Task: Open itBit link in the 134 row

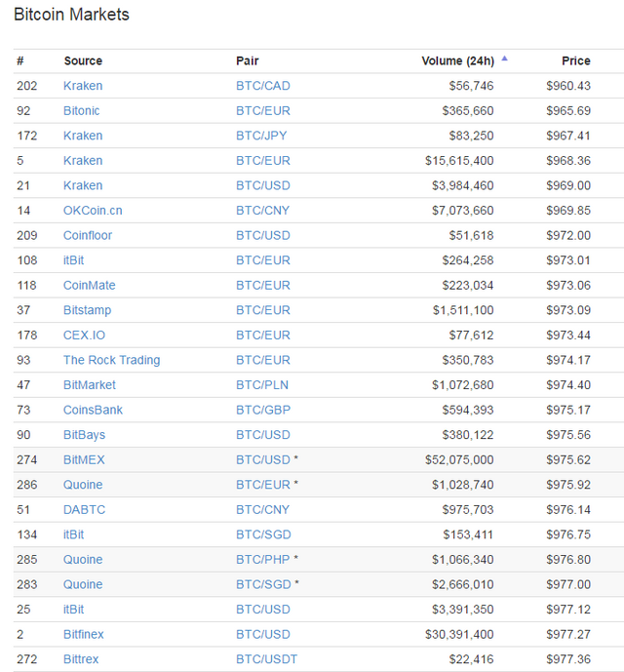Action: coord(73,534)
